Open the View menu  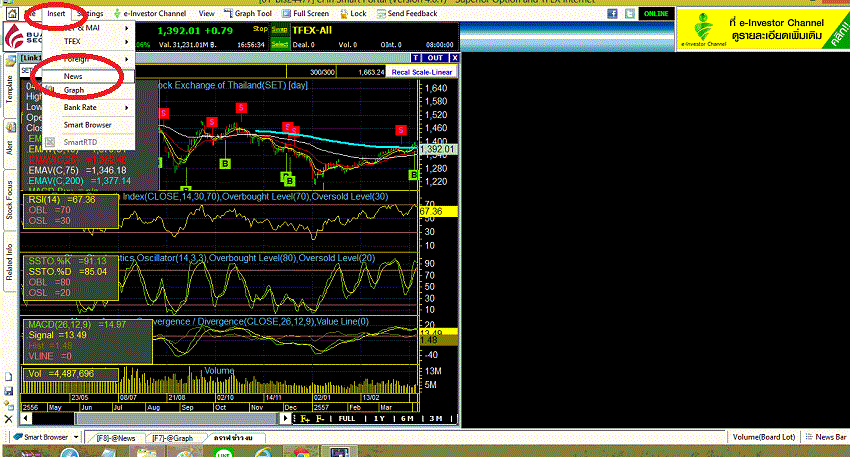[206, 14]
